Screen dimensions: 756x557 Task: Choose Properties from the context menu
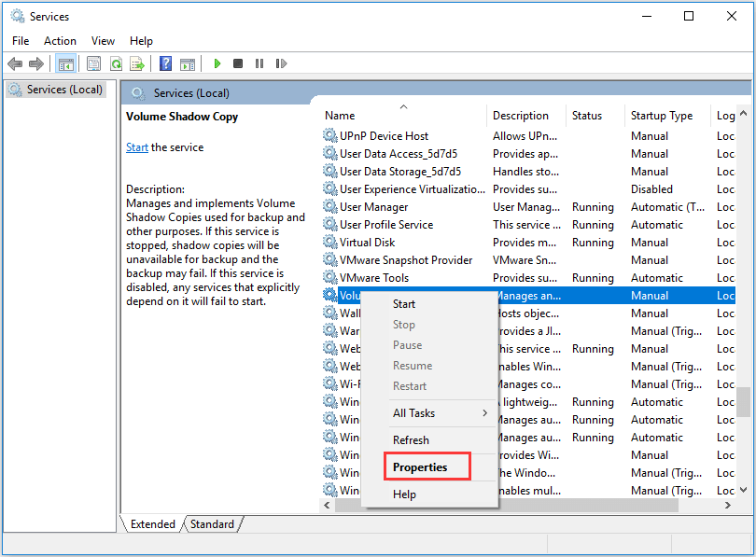point(420,467)
